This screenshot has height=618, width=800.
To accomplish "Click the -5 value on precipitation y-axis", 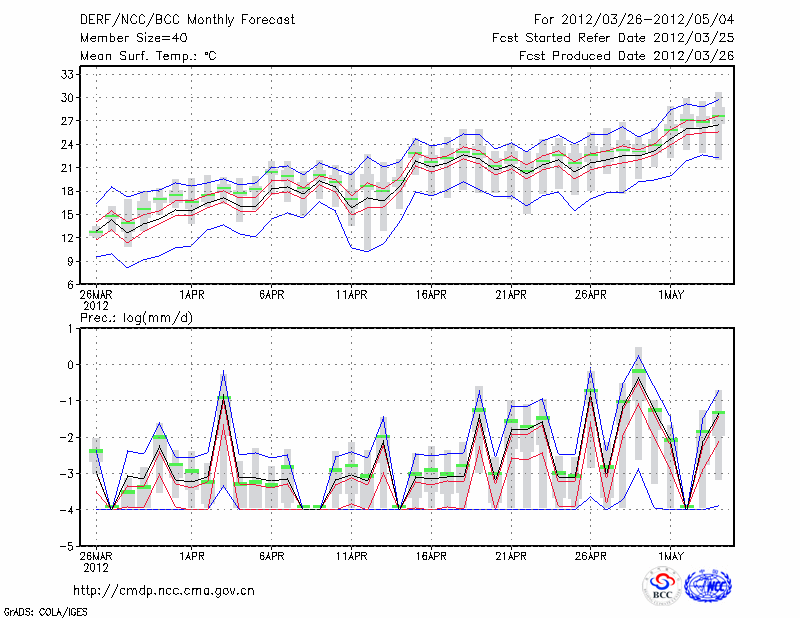I will click(x=67, y=547).
